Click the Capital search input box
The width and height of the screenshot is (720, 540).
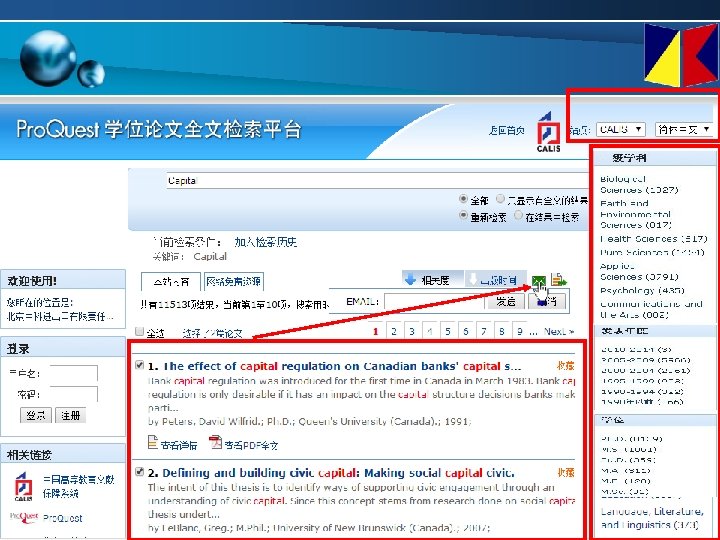pyautogui.click(x=377, y=180)
